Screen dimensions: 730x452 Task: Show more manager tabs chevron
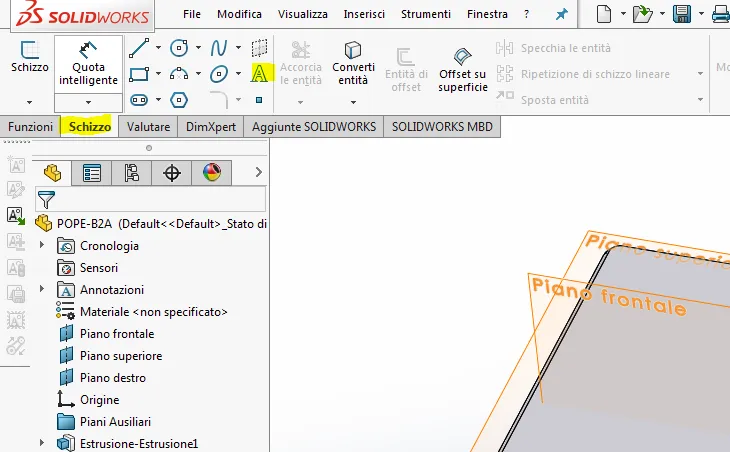pyautogui.click(x=259, y=172)
